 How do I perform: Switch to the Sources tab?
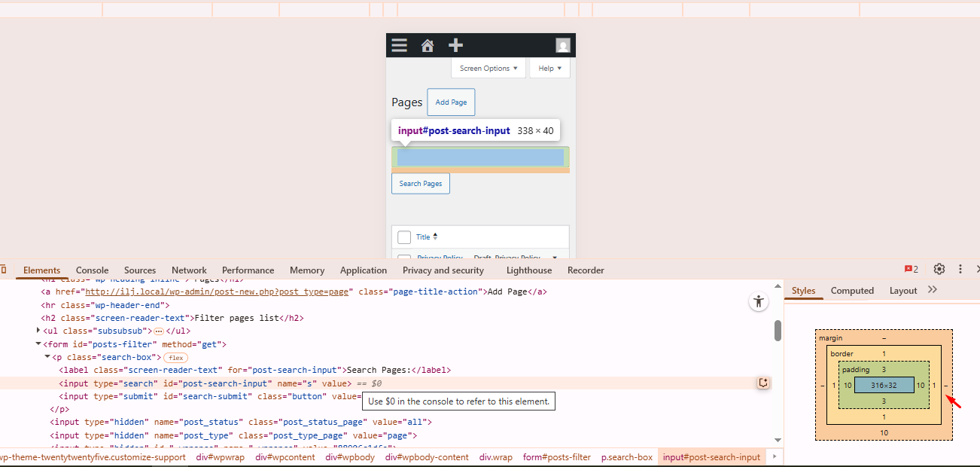point(140,270)
